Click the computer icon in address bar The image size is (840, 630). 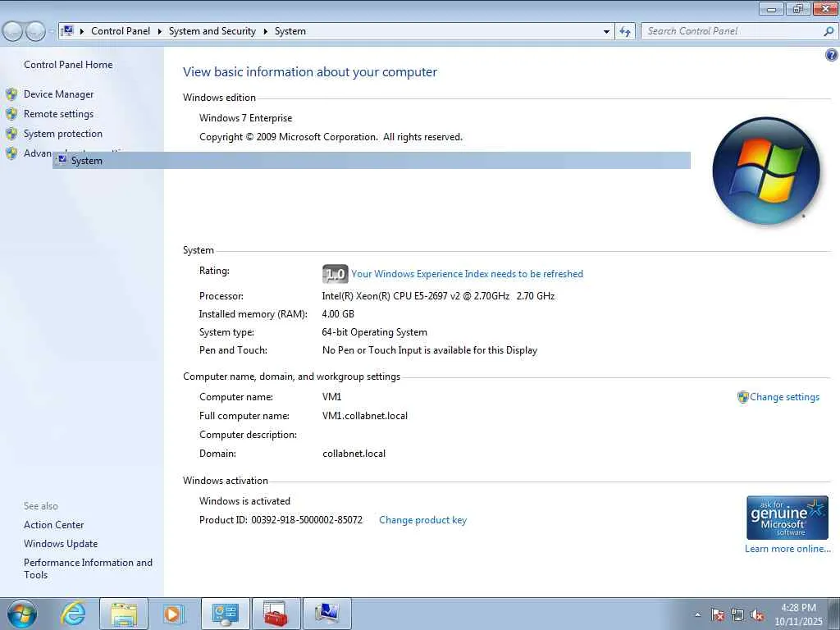67,31
